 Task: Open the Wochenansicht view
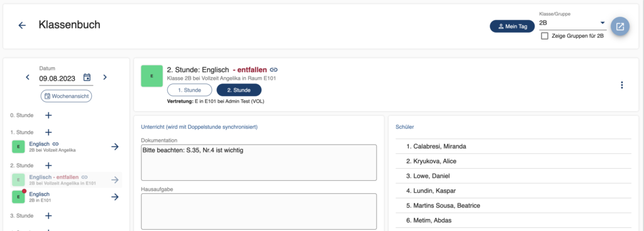tap(66, 96)
